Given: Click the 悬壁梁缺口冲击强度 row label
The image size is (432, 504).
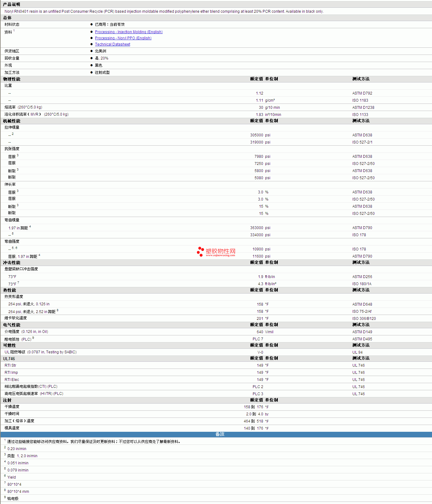Looking at the screenshot, I should click(21, 269).
